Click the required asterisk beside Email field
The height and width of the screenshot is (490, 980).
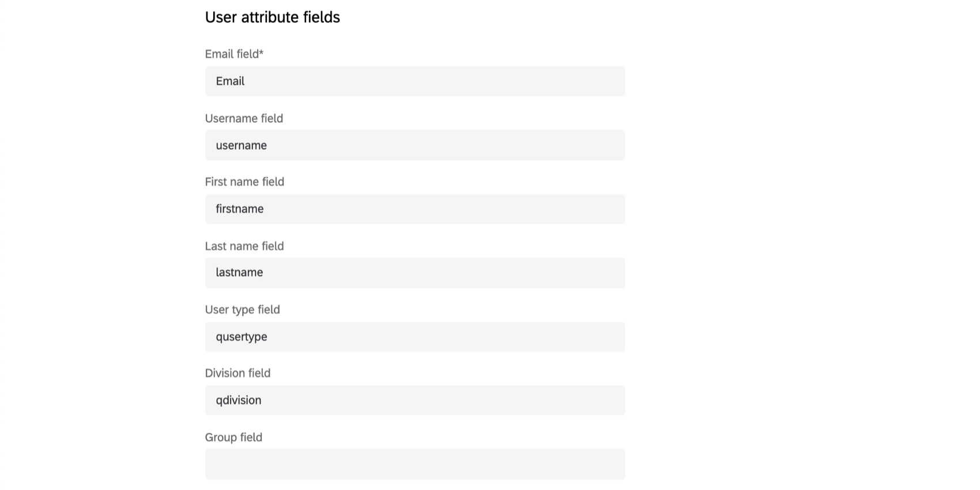(x=261, y=52)
